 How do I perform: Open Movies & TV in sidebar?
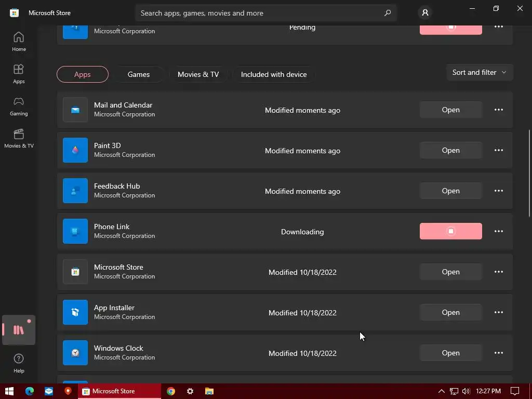click(x=19, y=138)
